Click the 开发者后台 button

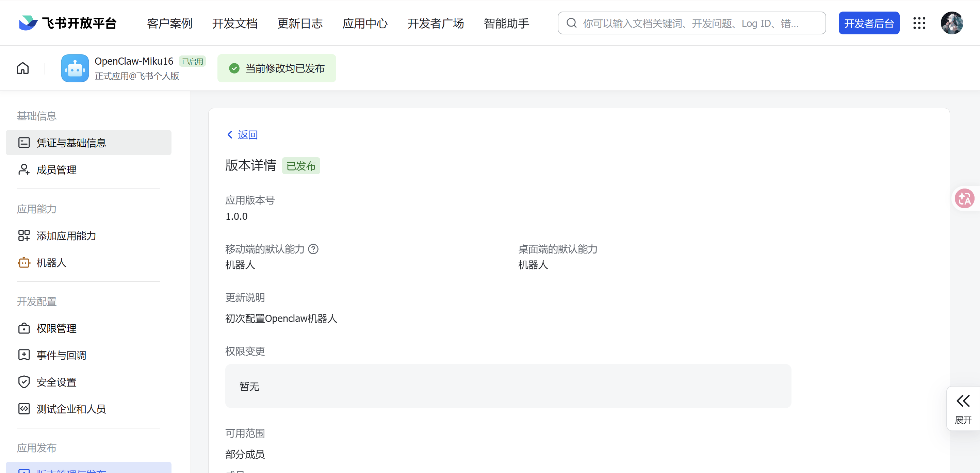pos(869,23)
